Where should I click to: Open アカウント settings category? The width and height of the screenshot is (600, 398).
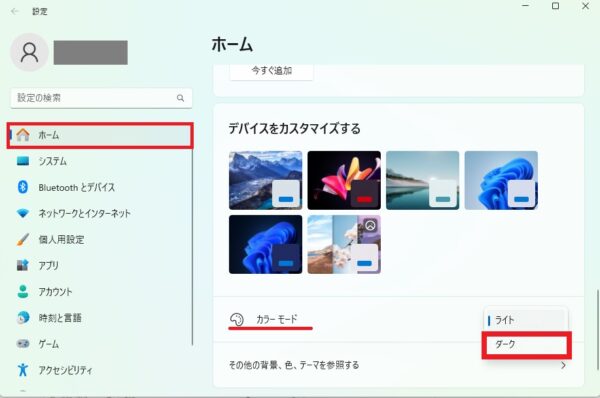(x=99, y=292)
